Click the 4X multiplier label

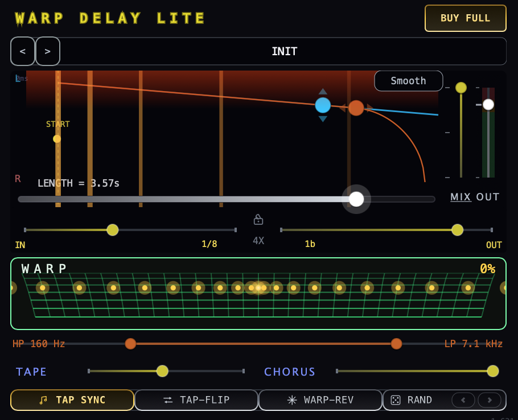point(258,240)
